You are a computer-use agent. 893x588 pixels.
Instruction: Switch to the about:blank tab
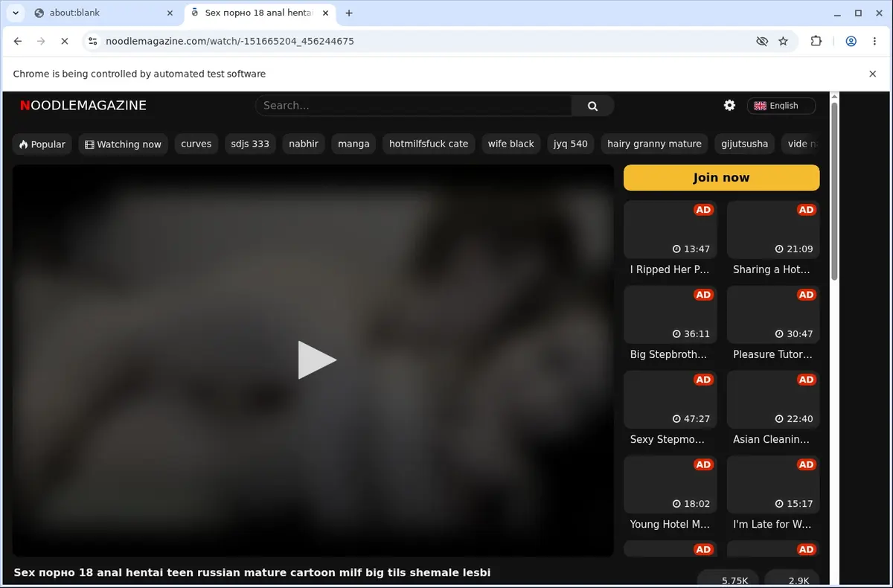pos(103,13)
